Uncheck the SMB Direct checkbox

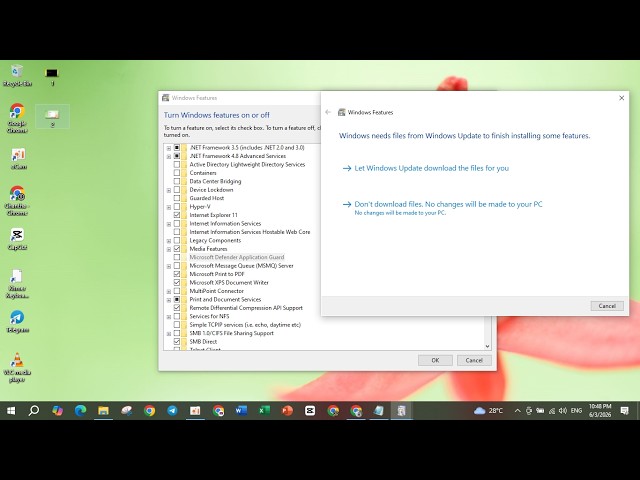click(x=177, y=342)
